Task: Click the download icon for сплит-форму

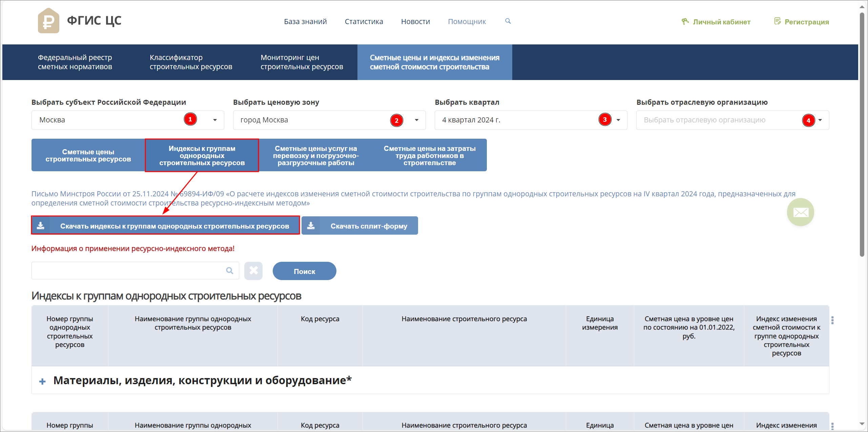Action: point(311,225)
